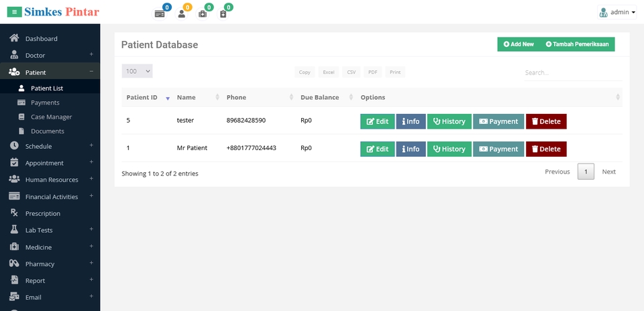The image size is (644, 311).
Task: Click the Payments card icon in submenu
Action: point(21,103)
